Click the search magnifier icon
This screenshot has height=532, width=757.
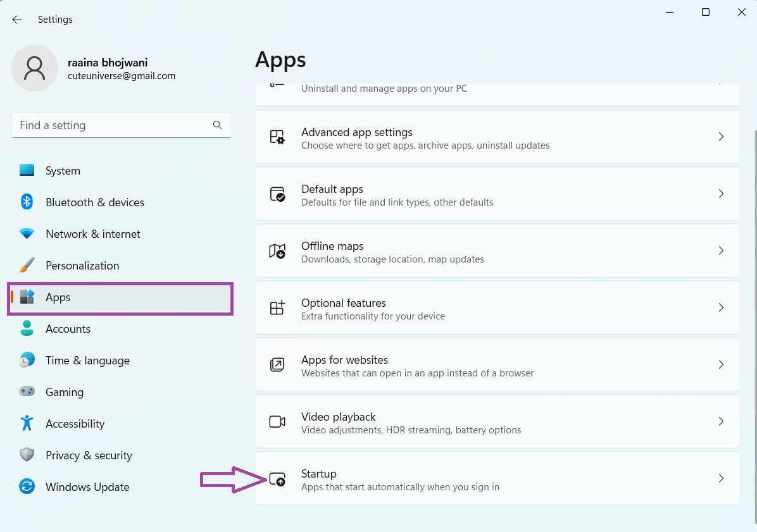(217, 125)
